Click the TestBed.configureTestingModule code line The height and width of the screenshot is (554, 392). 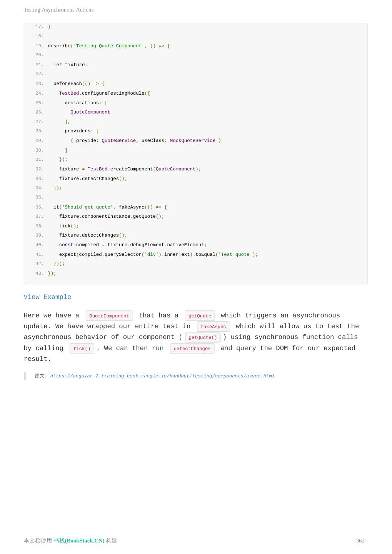104,93
